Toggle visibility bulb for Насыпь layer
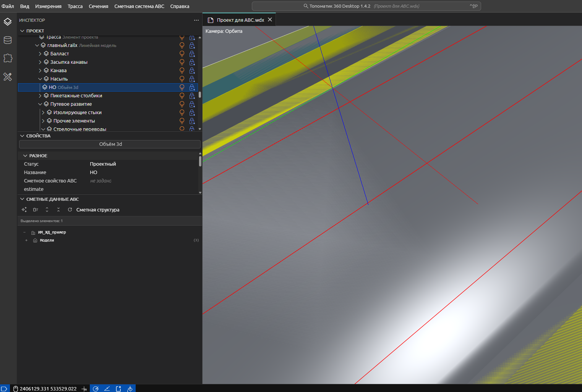The image size is (582, 392). pos(182,79)
